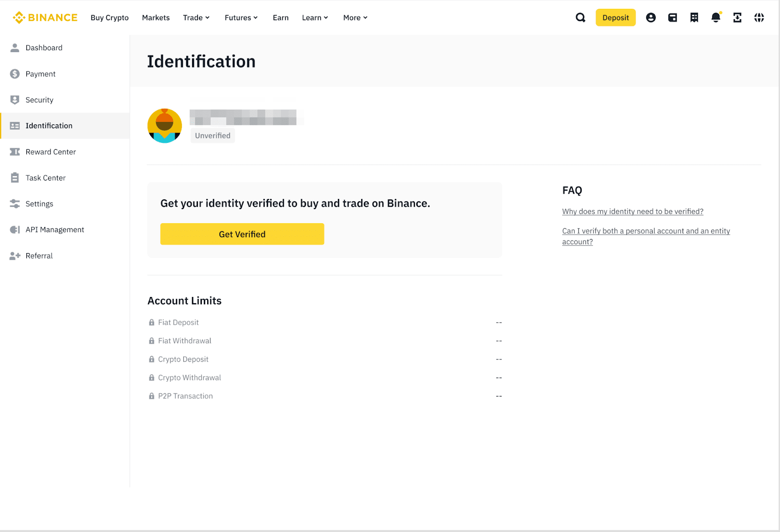Open the language selector globe icon
The height and width of the screenshot is (532, 780).
759,17
